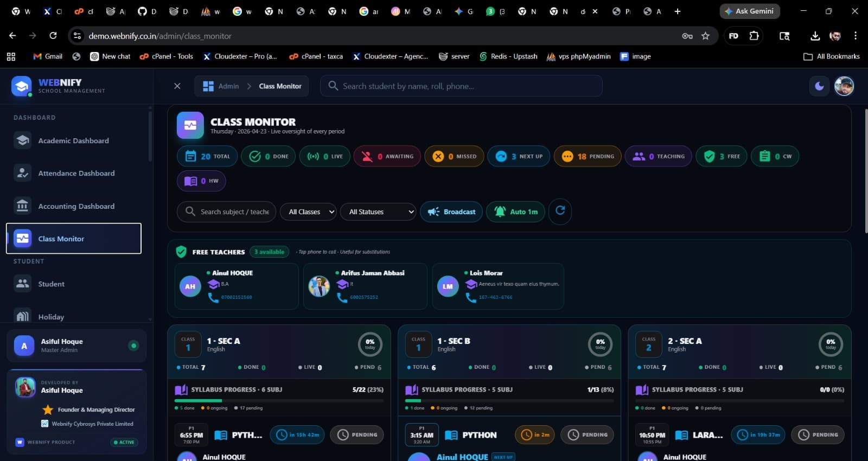This screenshot has height=461, width=868.
Task: Click the refresh icon beside Auto 1m
Action: [x=560, y=211]
